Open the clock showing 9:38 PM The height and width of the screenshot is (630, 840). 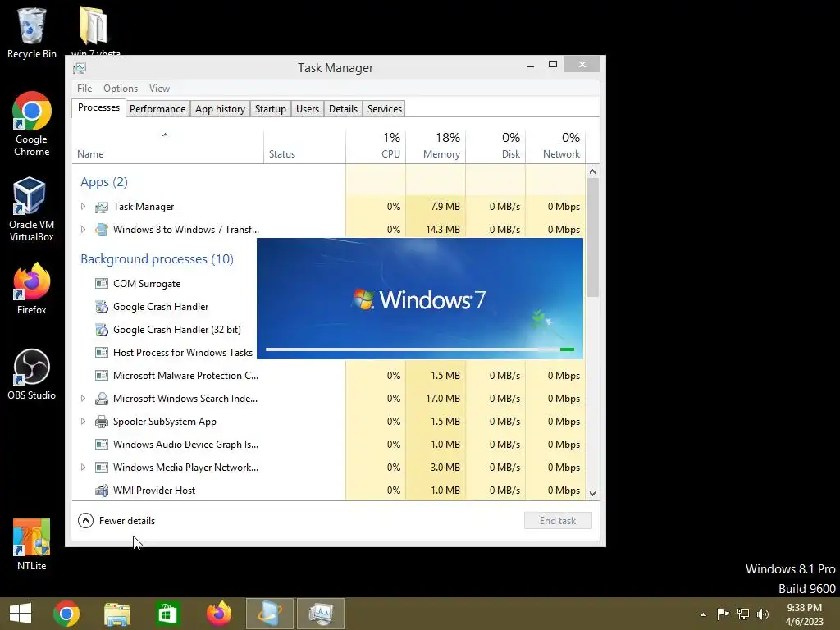tap(804, 614)
